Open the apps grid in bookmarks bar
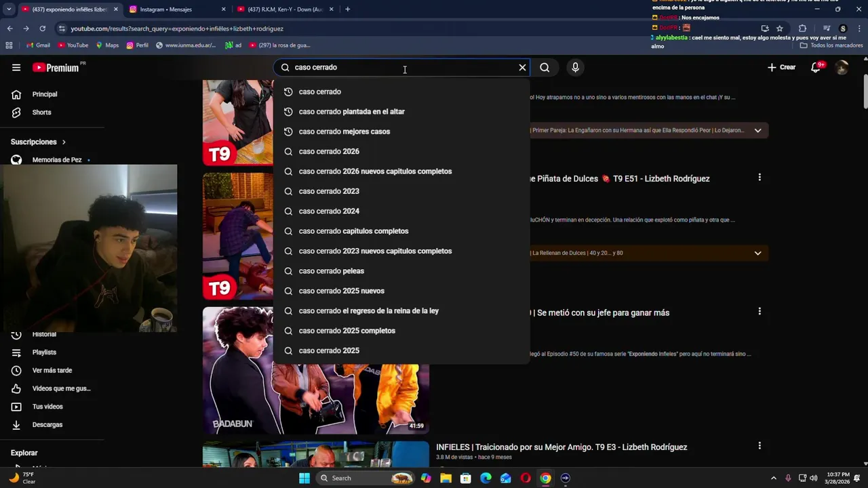This screenshot has width=868, height=488. pos(9,45)
